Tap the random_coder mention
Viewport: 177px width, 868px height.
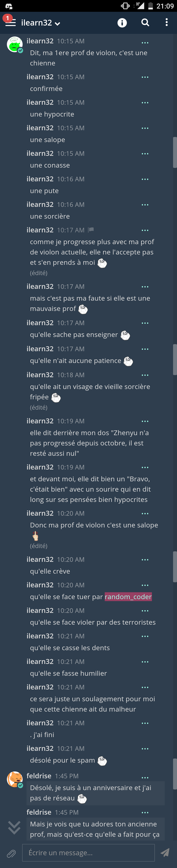[x=128, y=597]
